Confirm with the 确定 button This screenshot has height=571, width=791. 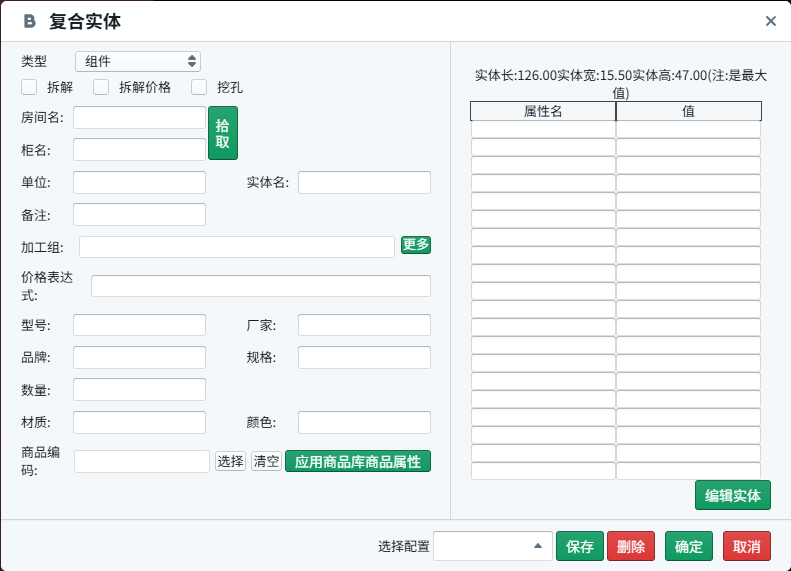click(688, 546)
